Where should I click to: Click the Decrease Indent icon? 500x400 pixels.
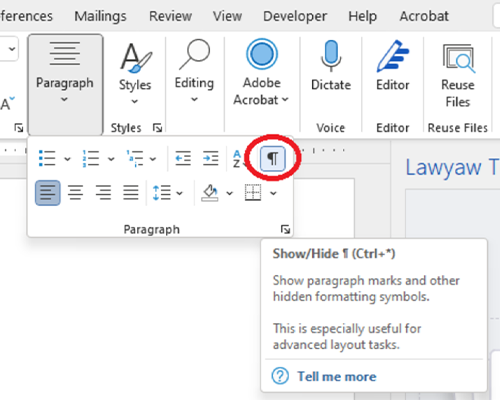pos(183,158)
